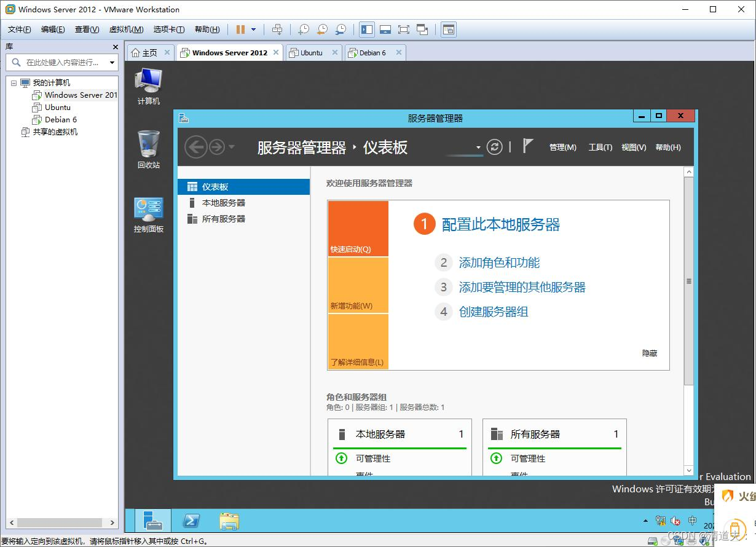The width and height of the screenshot is (756, 547).
Task: Open the 查看(V) menu
Action: [x=87, y=30]
